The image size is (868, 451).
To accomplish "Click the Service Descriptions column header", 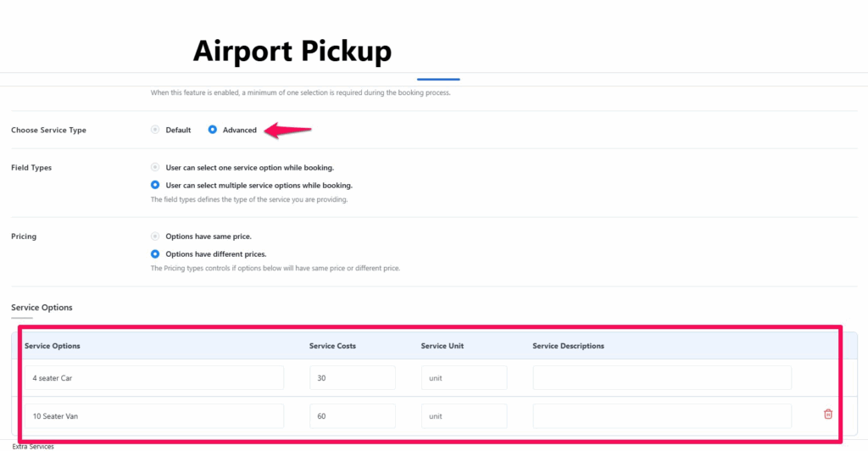I will click(568, 346).
